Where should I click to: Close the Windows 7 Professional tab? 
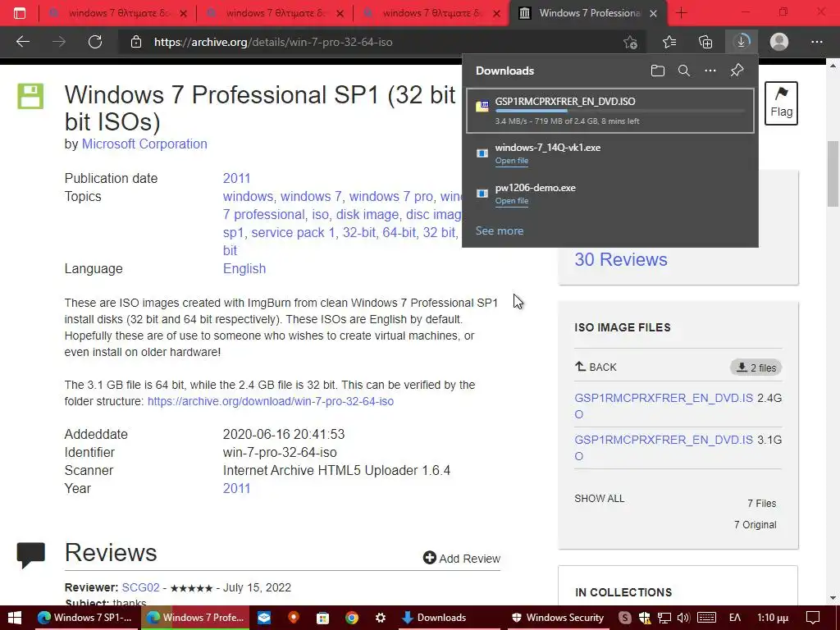(653, 13)
